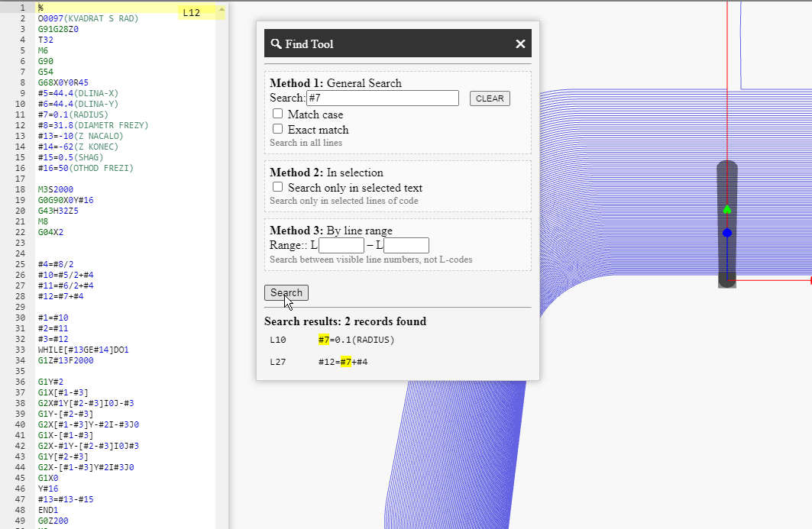Click line number 28 in the gutter
Viewport: 812px width, 529px height.
tap(20, 296)
